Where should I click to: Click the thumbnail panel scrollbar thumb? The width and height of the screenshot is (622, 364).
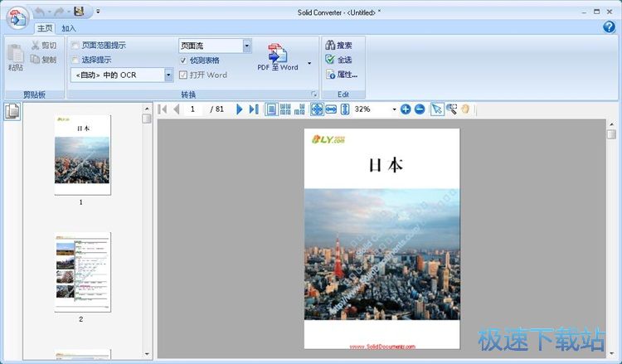(x=147, y=119)
